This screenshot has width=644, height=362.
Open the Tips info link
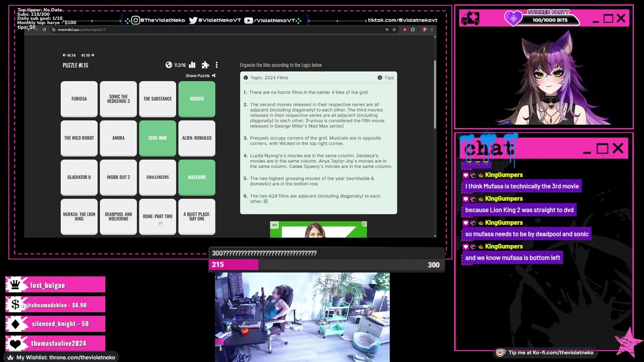pyautogui.click(x=386, y=77)
